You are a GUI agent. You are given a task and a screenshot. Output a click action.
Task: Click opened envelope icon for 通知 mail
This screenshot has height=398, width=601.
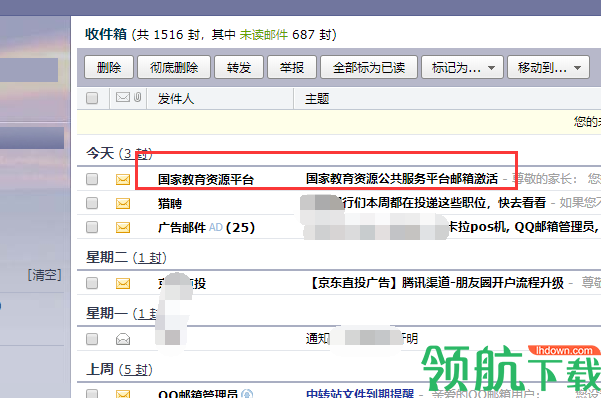pyautogui.click(x=123, y=339)
